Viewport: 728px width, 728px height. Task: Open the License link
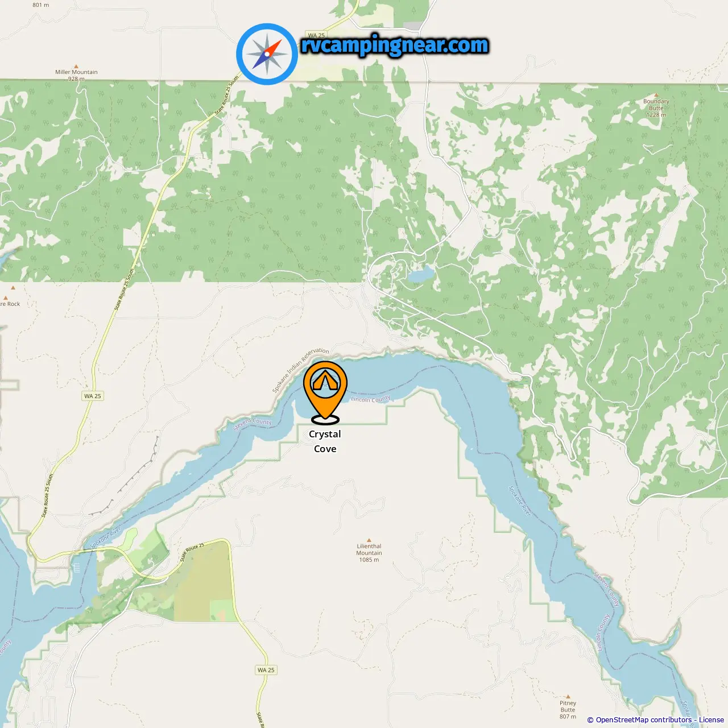712,720
